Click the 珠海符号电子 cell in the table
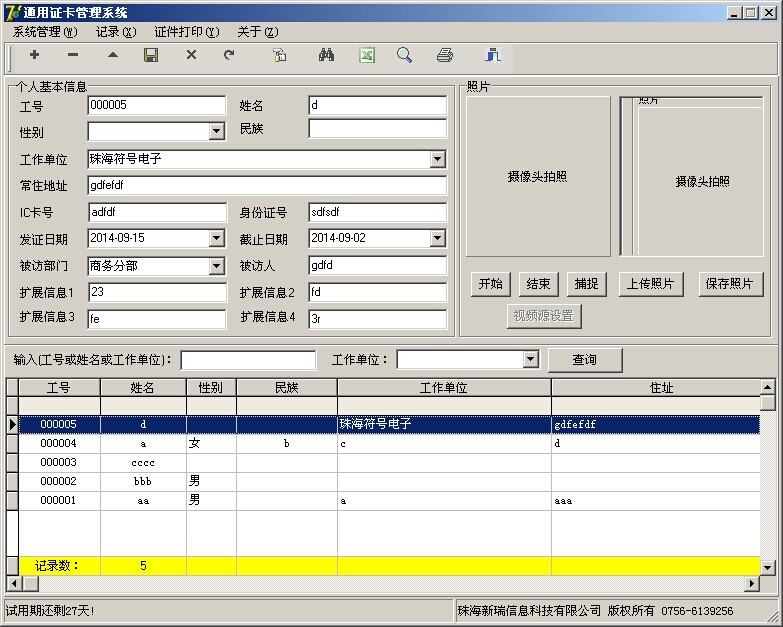The width and height of the screenshot is (783, 627). (444, 424)
